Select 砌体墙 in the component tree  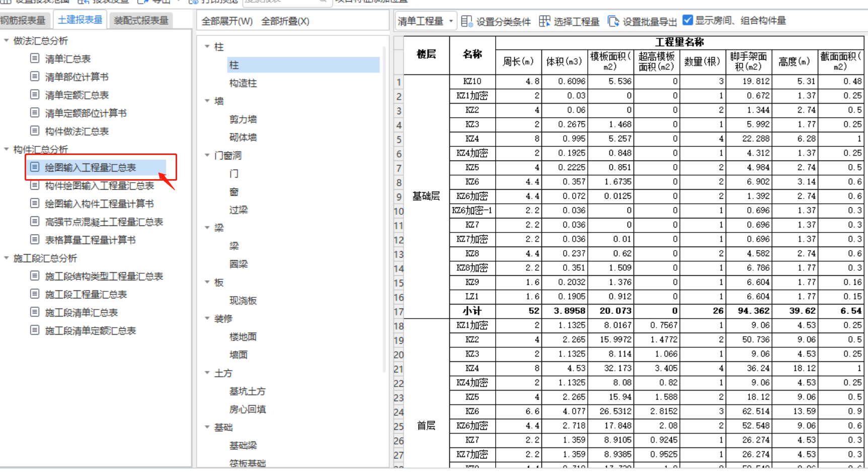(x=243, y=137)
